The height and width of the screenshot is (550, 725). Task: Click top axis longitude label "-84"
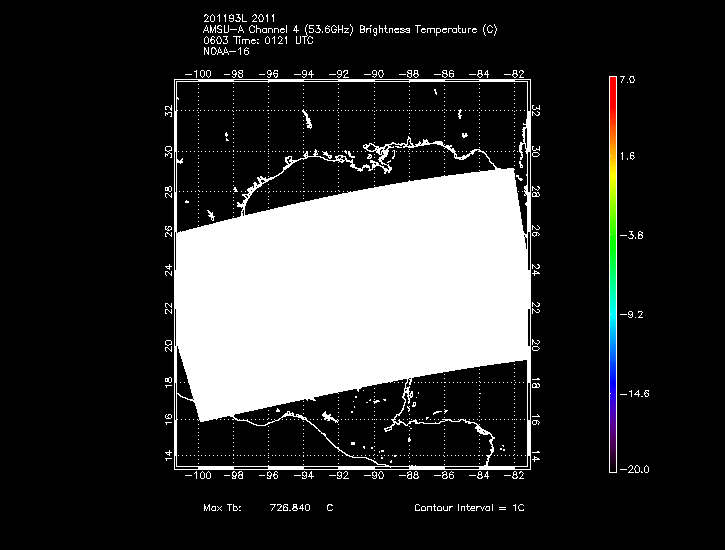click(x=479, y=74)
